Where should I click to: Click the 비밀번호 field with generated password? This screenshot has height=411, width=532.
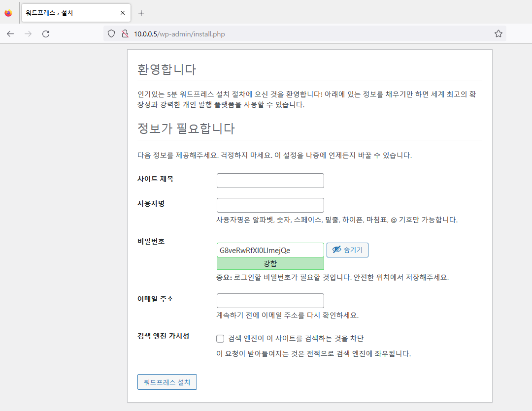[x=270, y=250]
